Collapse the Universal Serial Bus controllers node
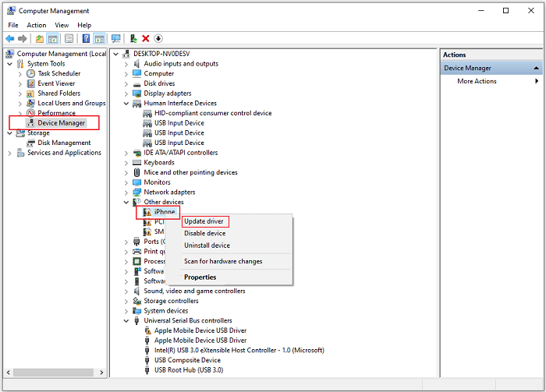 pos(126,320)
